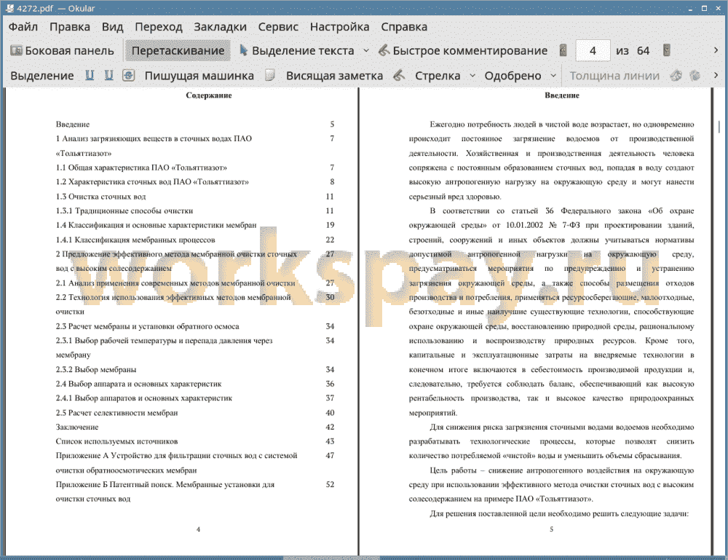Open the Правка menu

tap(70, 27)
